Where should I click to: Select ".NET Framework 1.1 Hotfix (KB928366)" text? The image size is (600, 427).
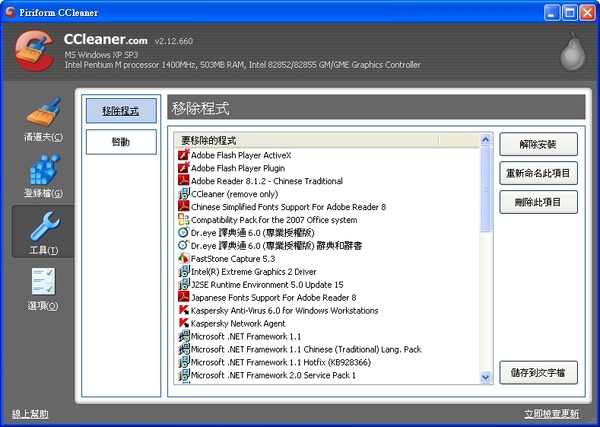(x=281, y=363)
